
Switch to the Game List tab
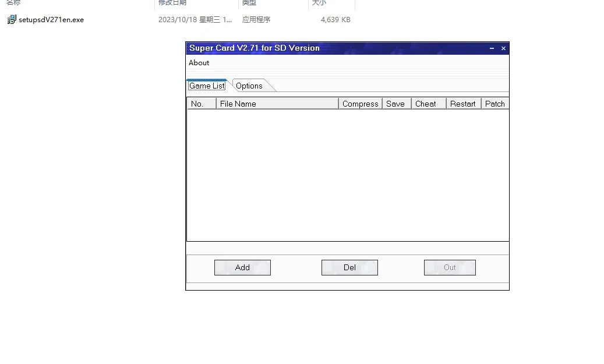(207, 86)
